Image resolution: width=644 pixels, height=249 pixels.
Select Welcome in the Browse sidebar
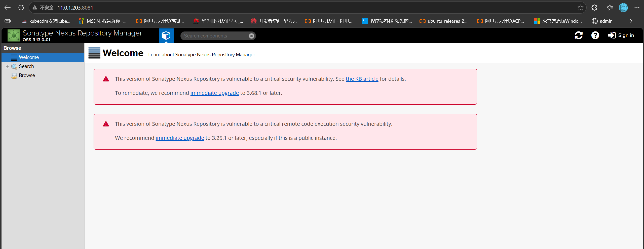click(43, 57)
